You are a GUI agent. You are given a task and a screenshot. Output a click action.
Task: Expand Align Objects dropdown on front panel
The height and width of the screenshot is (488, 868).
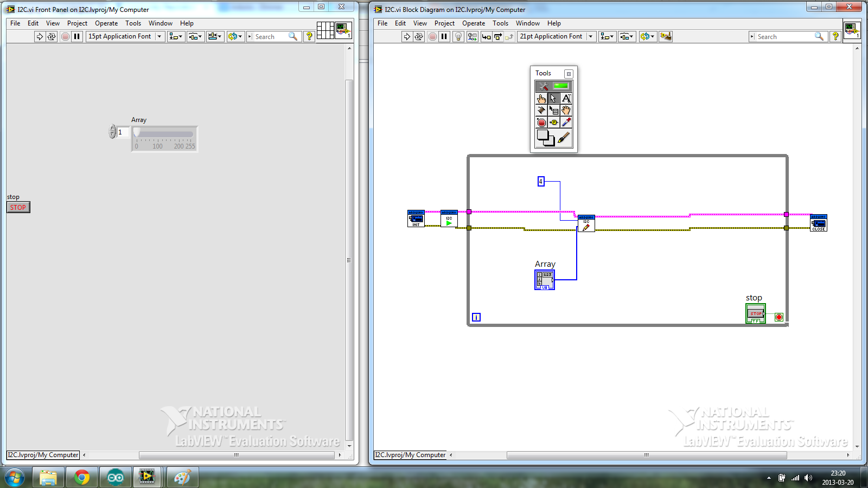tap(175, 36)
